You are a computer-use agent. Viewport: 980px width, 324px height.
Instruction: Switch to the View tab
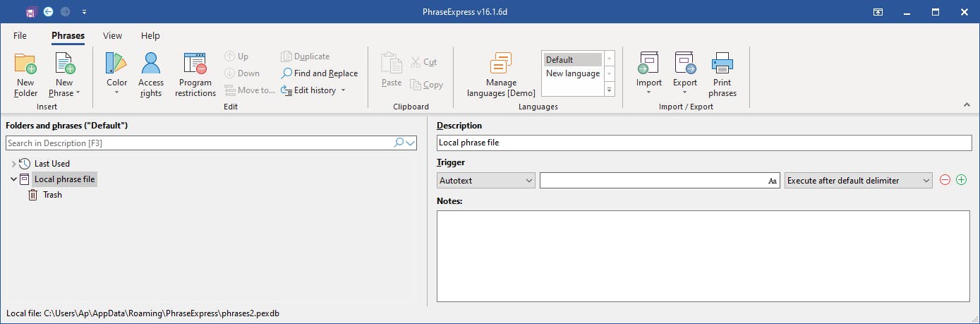pos(112,36)
